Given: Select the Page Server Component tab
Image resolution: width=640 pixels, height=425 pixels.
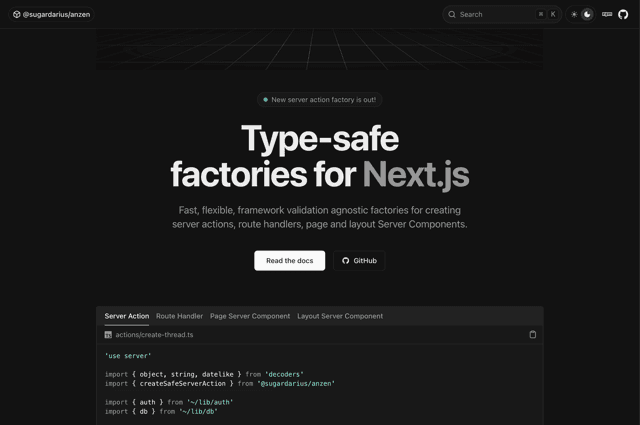Looking at the screenshot, I should click(x=250, y=316).
